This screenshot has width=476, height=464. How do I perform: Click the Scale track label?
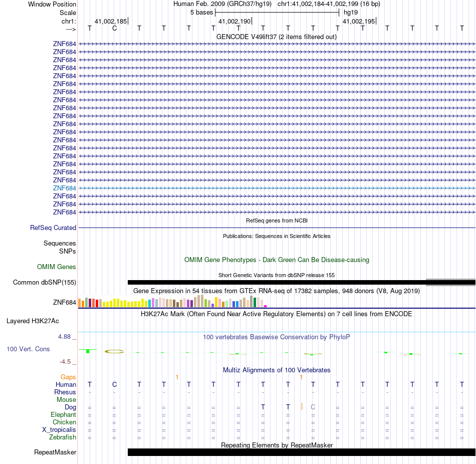pyautogui.click(x=68, y=13)
